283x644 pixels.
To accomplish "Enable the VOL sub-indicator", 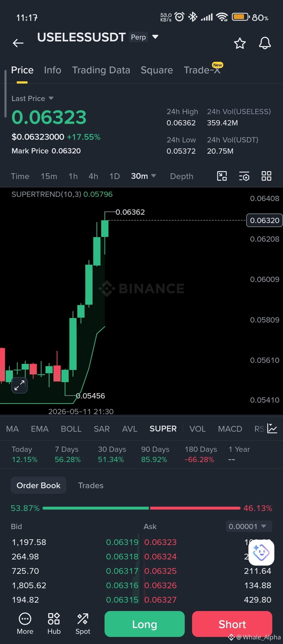I will pyautogui.click(x=198, y=429).
